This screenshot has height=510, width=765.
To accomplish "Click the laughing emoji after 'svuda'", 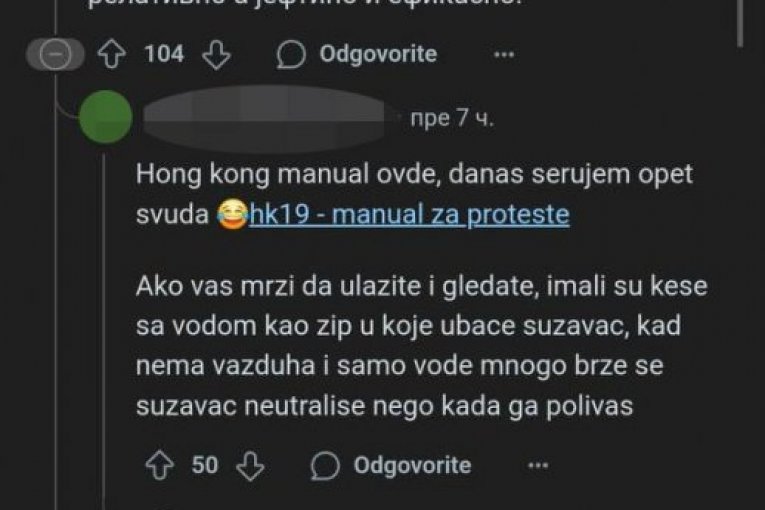I will click(232, 215).
